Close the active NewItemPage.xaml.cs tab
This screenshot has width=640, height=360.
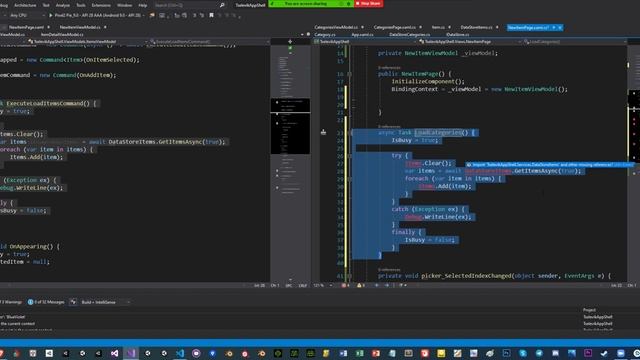click(x=560, y=27)
